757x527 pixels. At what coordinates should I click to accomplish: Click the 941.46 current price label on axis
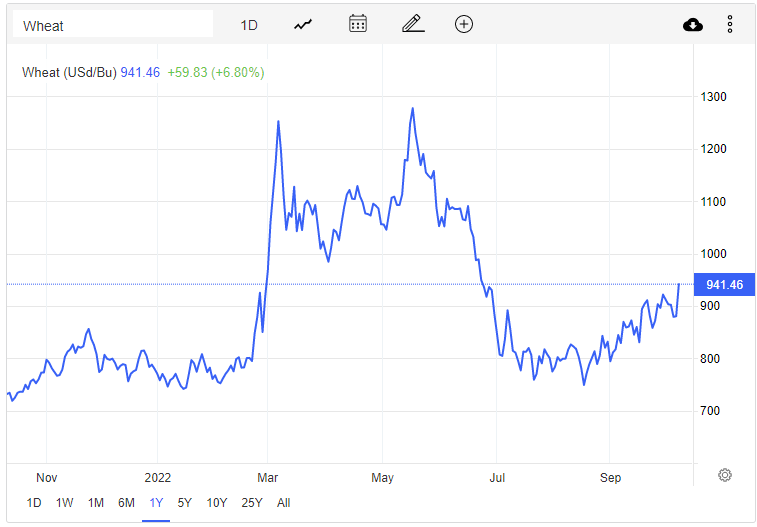724,285
